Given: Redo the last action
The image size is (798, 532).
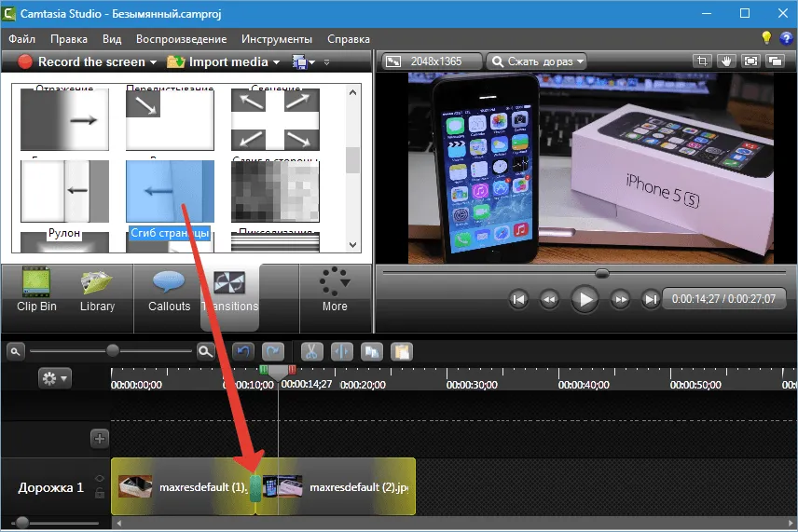Looking at the screenshot, I should coord(273,351).
